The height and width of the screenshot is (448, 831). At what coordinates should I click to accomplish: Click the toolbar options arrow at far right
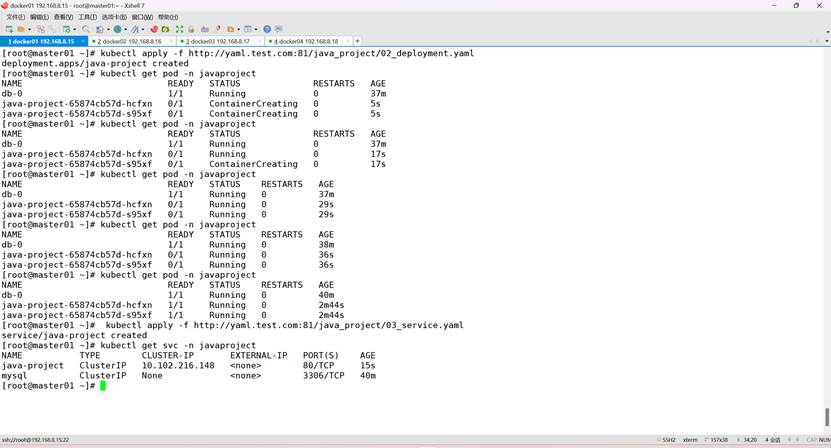click(x=827, y=31)
